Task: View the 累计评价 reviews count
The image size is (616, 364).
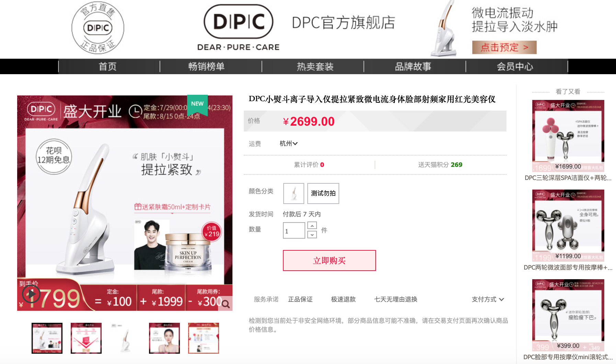Action: click(x=309, y=165)
